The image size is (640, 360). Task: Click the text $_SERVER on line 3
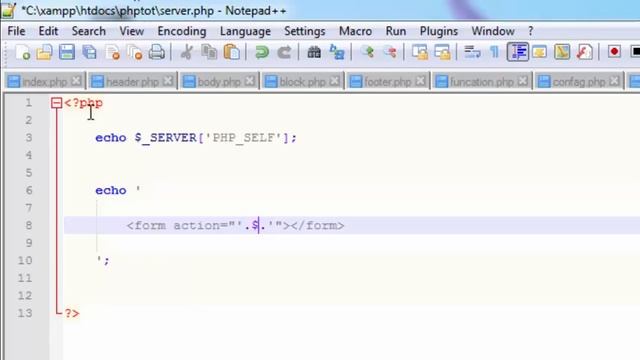coord(166,138)
